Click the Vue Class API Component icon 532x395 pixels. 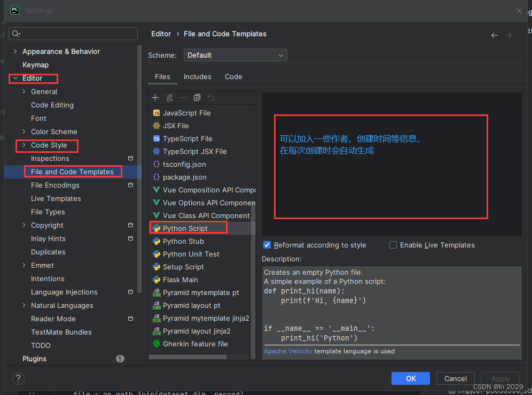pyautogui.click(x=157, y=215)
